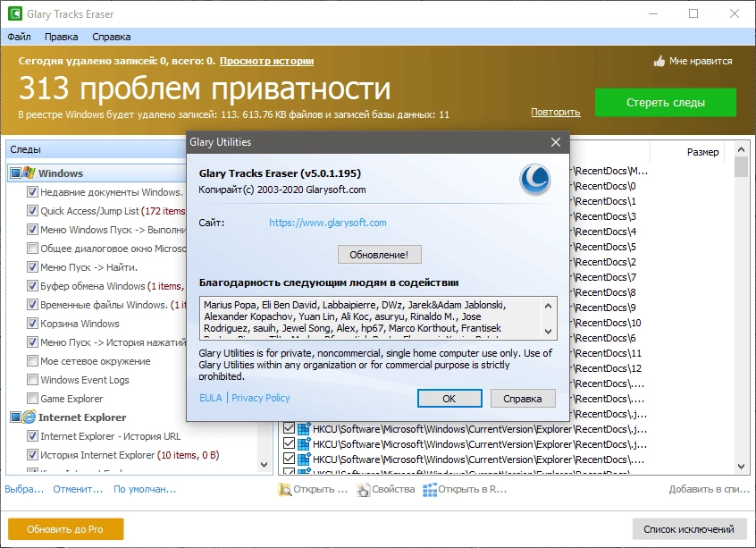
Task: Click the credits list scroll-up arrow
Action: (x=548, y=306)
